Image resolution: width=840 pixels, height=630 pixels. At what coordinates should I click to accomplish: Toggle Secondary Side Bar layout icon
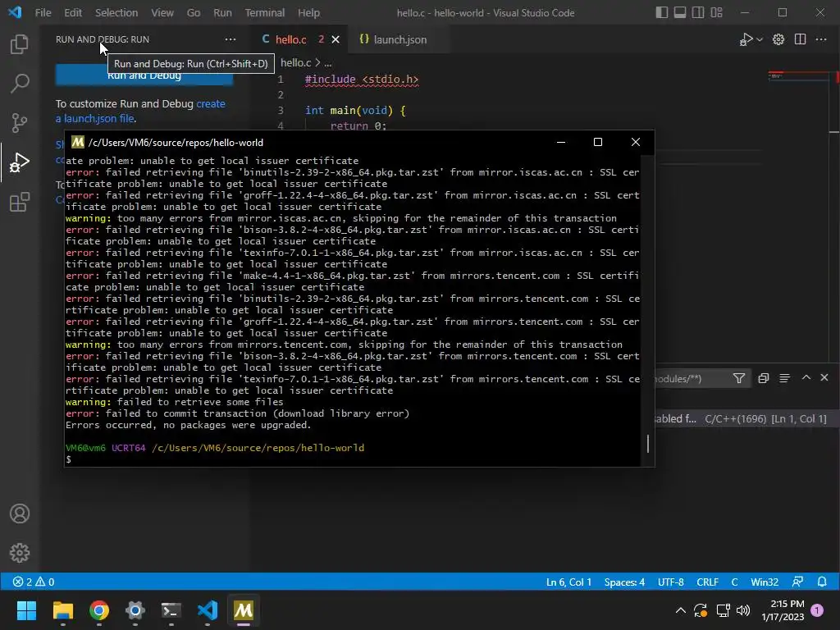[x=698, y=12]
